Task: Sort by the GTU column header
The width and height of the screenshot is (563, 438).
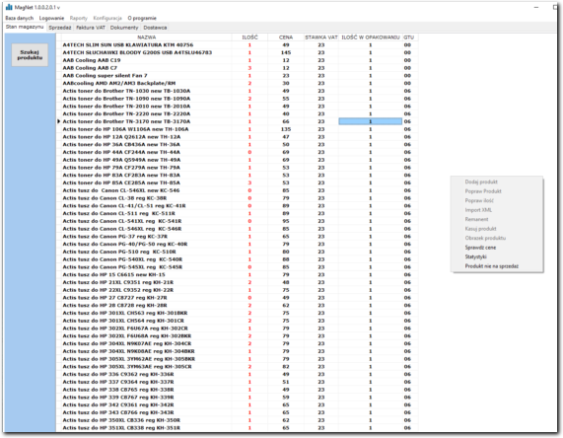Action: pyautogui.click(x=409, y=37)
